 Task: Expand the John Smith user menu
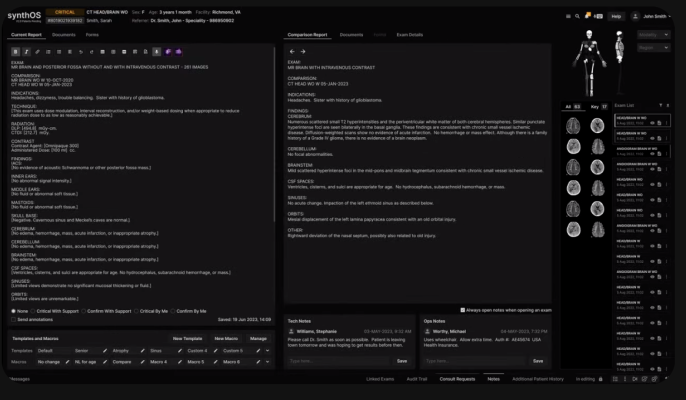point(658,16)
